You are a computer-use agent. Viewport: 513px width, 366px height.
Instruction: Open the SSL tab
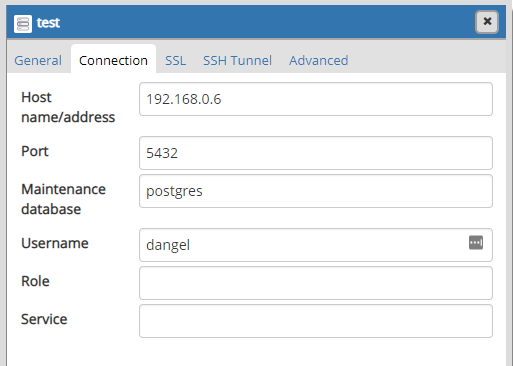(x=176, y=60)
